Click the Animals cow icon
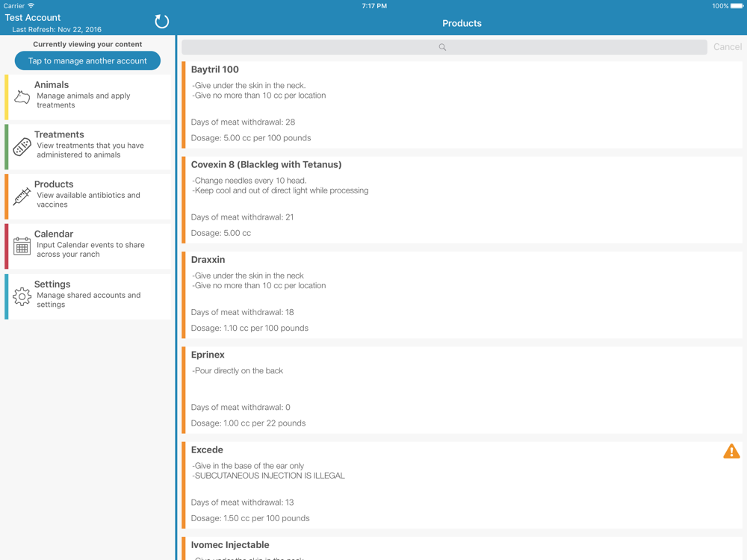This screenshot has height=560, width=747. [22, 97]
